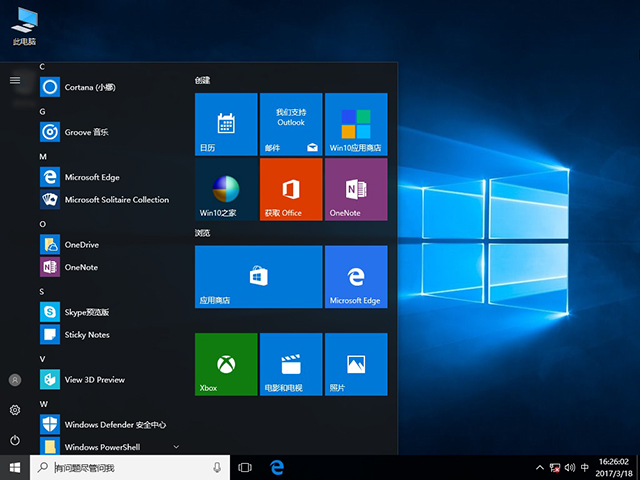Open the Xbox tile
640x480 pixels.
click(226, 365)
